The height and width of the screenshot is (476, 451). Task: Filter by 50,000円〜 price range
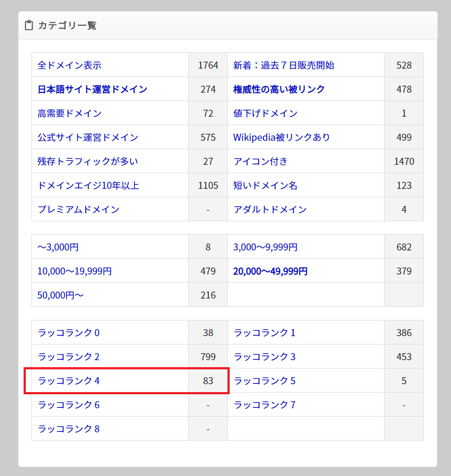click(x=60, y=295)
